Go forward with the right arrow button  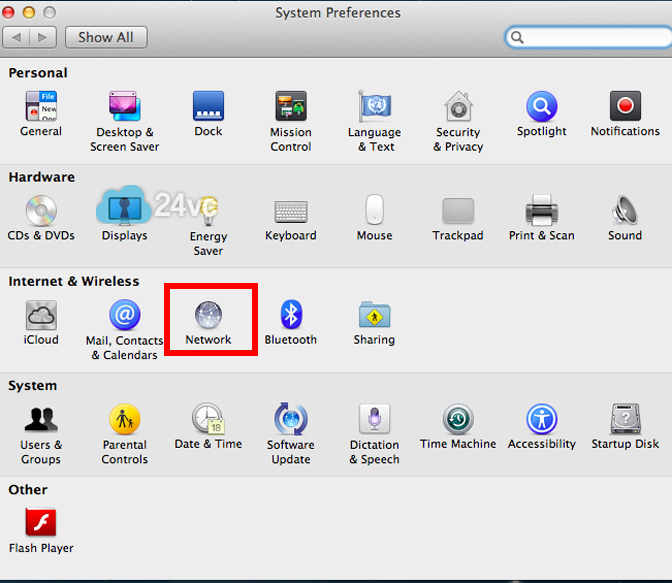pyautogui.click(x=43, y=37)
